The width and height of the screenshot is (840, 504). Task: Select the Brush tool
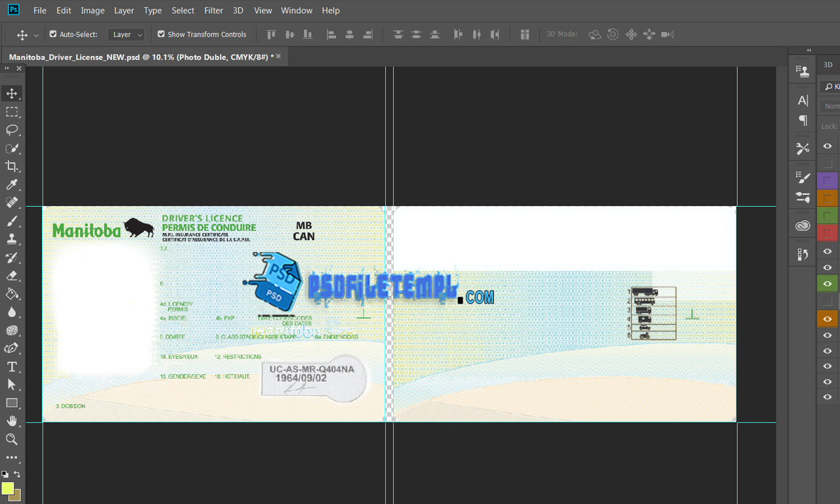[12, 221]
